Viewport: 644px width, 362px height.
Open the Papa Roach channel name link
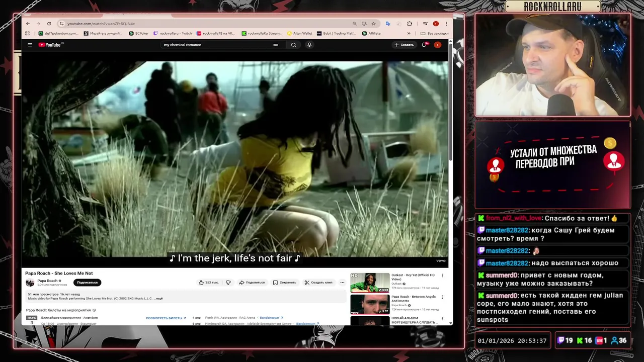47,281
